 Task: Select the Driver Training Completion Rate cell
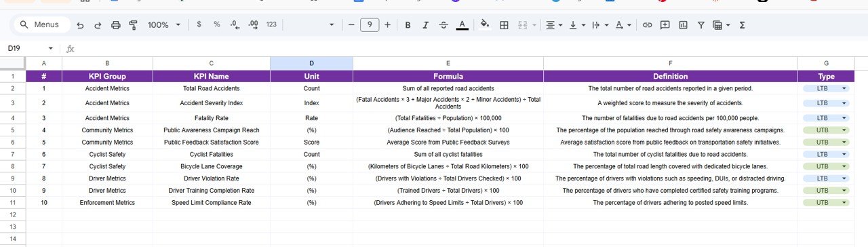coord(212,191)
